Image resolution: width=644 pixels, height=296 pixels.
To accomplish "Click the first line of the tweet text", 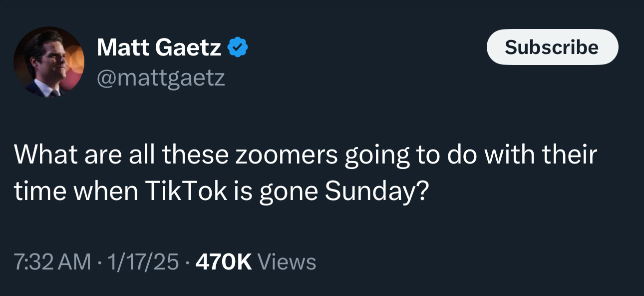I will point(306,155).
